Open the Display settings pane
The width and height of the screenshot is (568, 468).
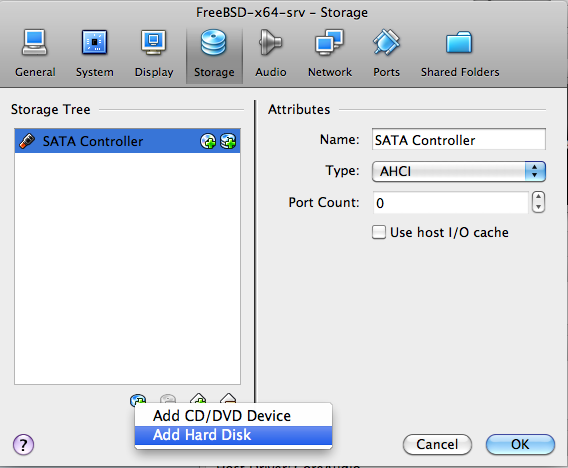[x=154, y=54]
